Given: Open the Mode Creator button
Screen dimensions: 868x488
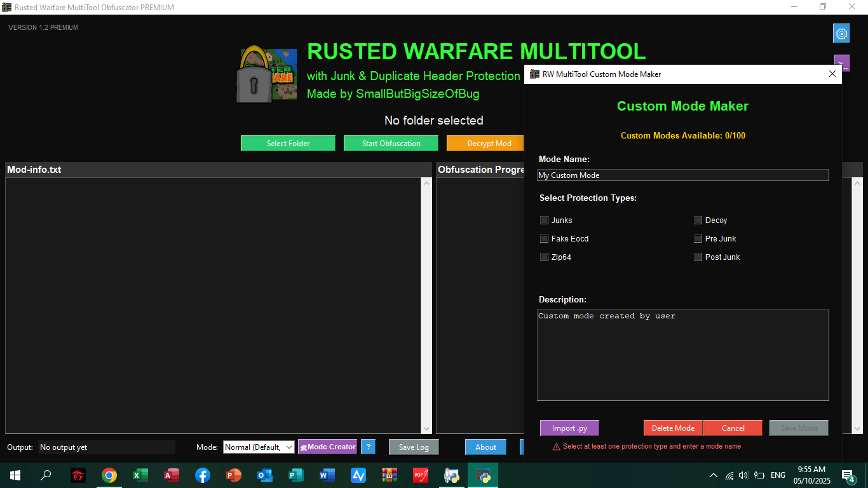Looking at the screenshot, I should pos(327,447).
